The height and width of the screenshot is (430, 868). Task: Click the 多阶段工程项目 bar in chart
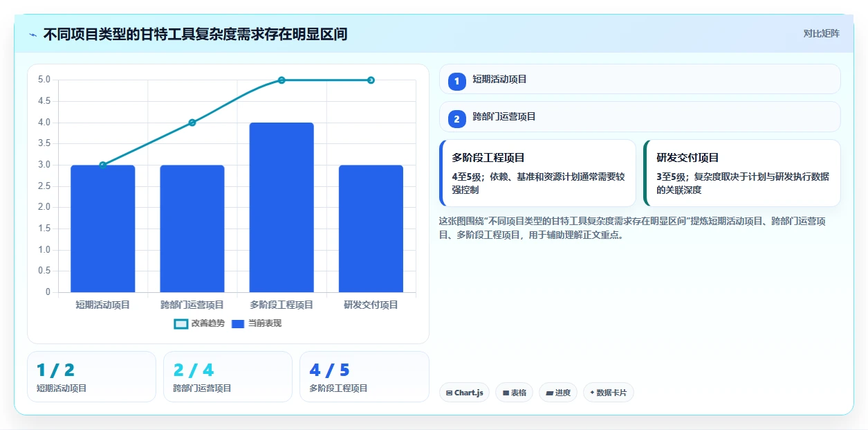pos(281,207)
